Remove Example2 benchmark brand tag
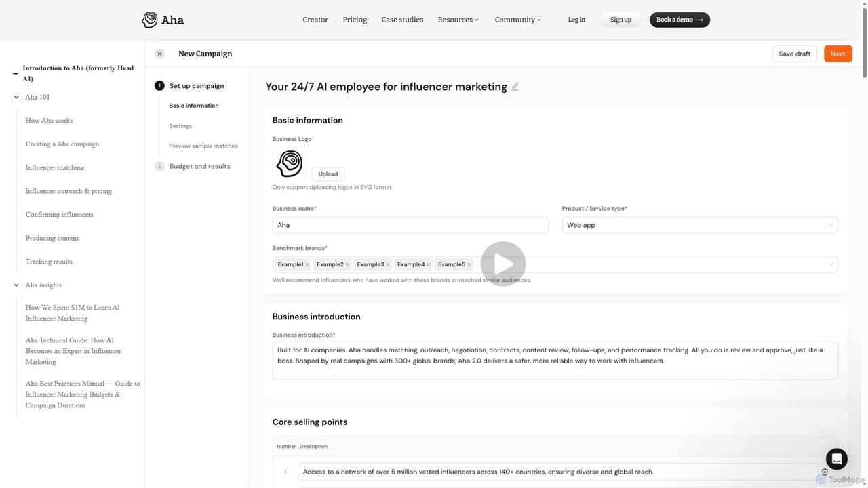 point(347,264)
